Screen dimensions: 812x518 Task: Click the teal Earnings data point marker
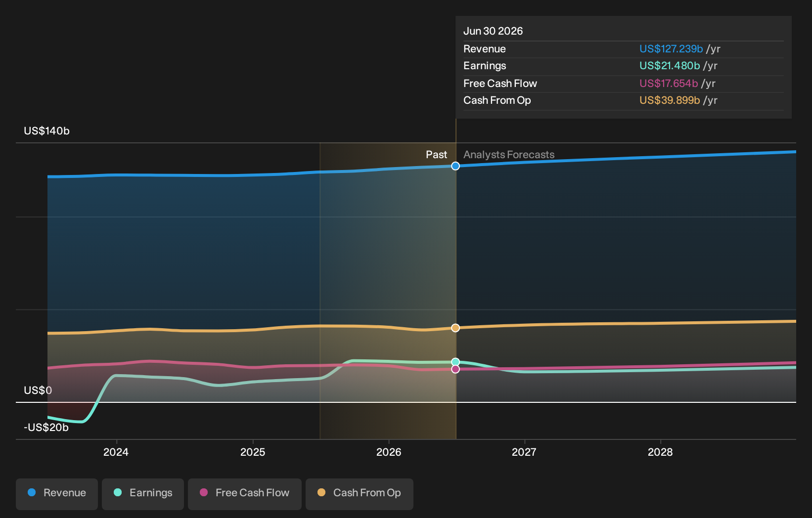click(455, 362)
